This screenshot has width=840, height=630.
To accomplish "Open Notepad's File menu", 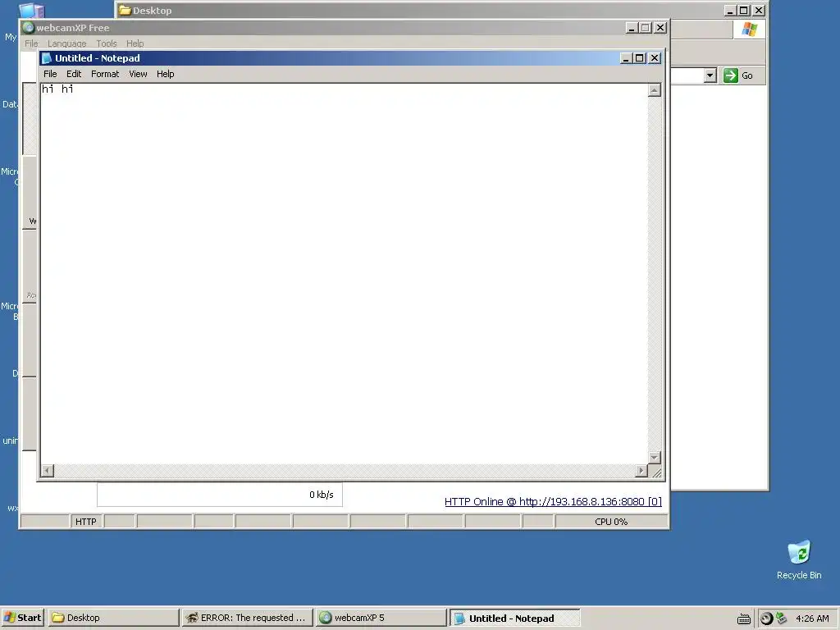I will click(x=50, y=74).
